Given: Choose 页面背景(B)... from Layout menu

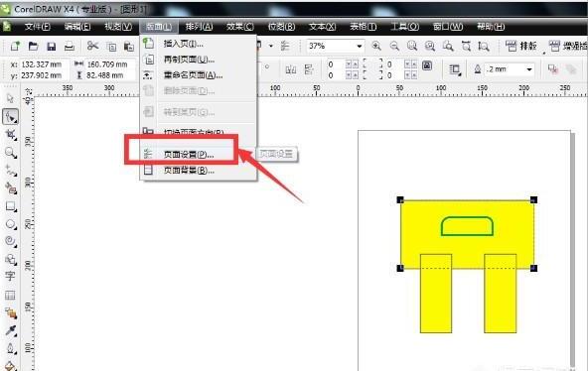Looking at the screenshot, I should [x=199, y=171].
